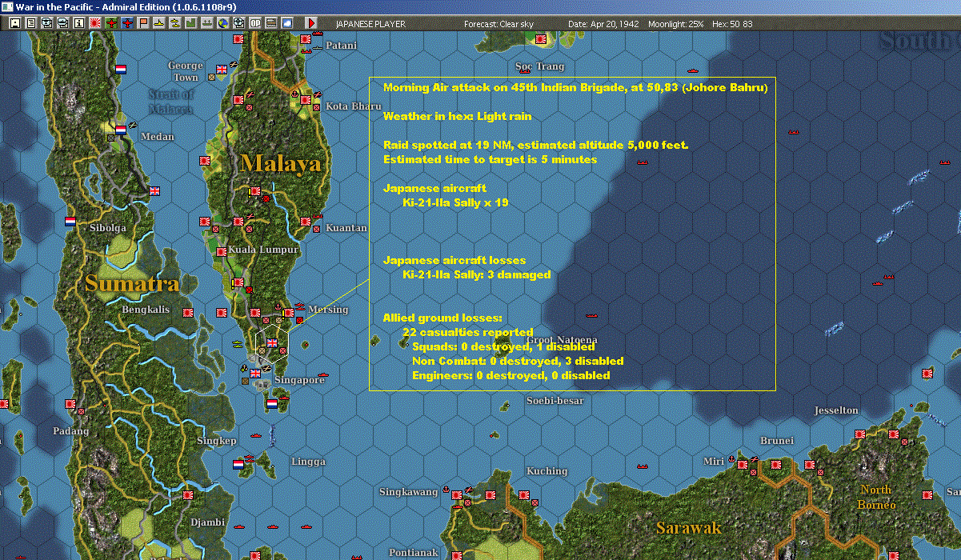Click the 'Moonlight: 25%' status text
This screenshot has width=961, height=560.
675,24
